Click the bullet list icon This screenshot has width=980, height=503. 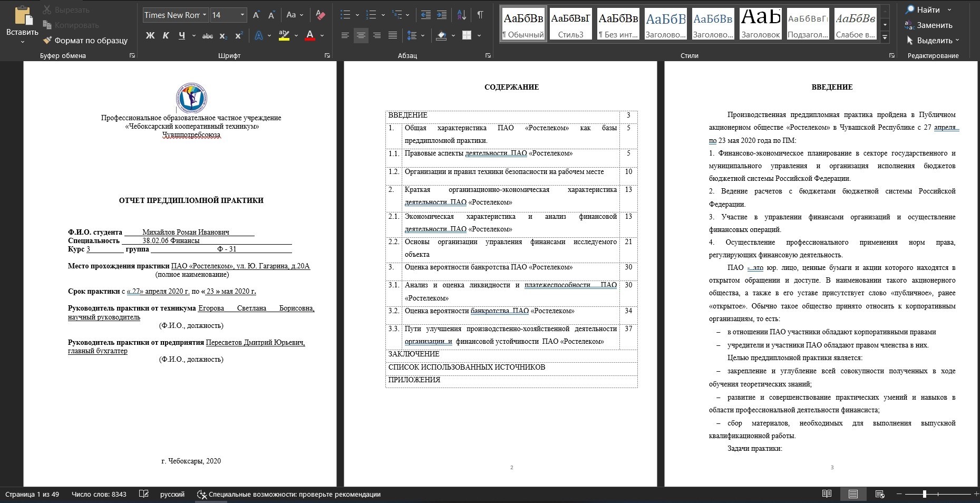click(345, 15)
